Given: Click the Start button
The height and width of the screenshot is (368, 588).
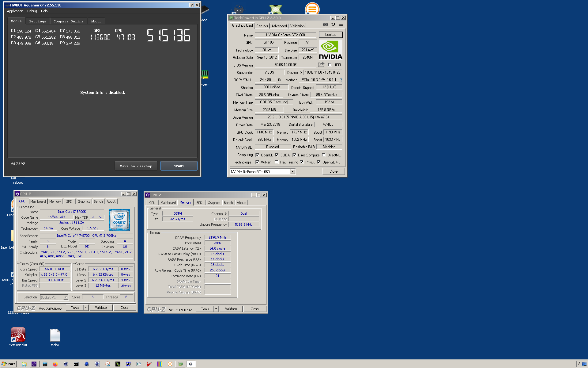Looking at the screenshot, I should pyautogui.click(x=8, y=364).
